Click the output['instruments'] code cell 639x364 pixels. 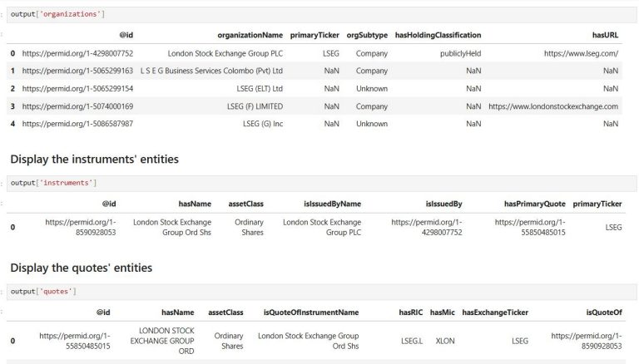click(x=321, y=183)
